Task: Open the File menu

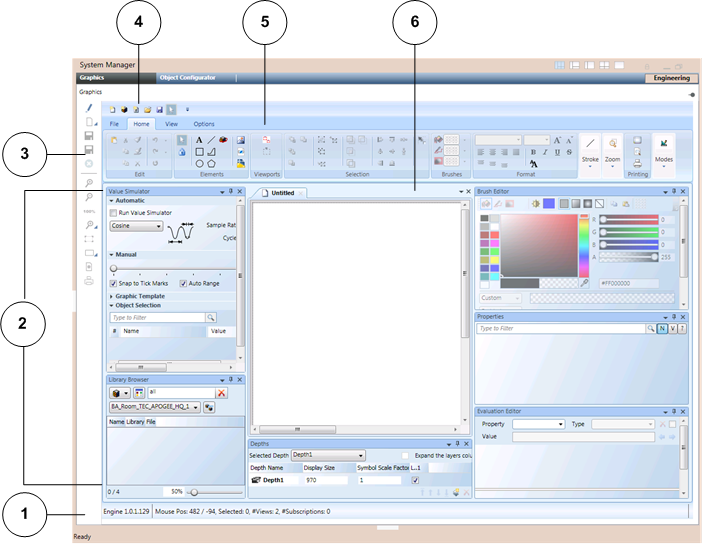Action: [x=114, y=123]
